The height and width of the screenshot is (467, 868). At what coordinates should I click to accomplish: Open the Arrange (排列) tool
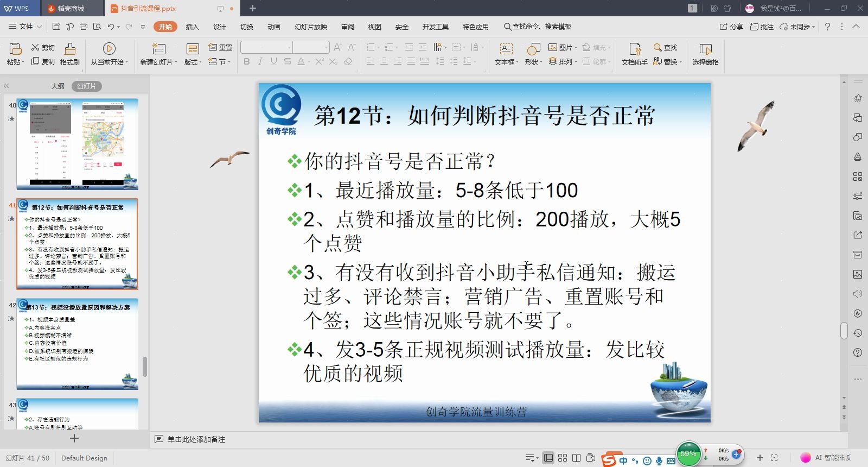click(563, 61)
